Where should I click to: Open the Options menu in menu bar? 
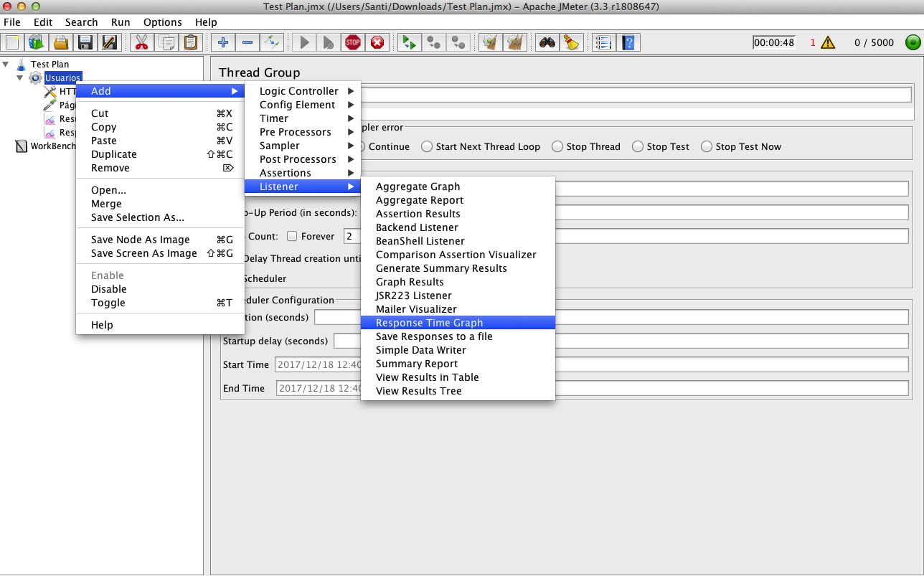(163, 22)
